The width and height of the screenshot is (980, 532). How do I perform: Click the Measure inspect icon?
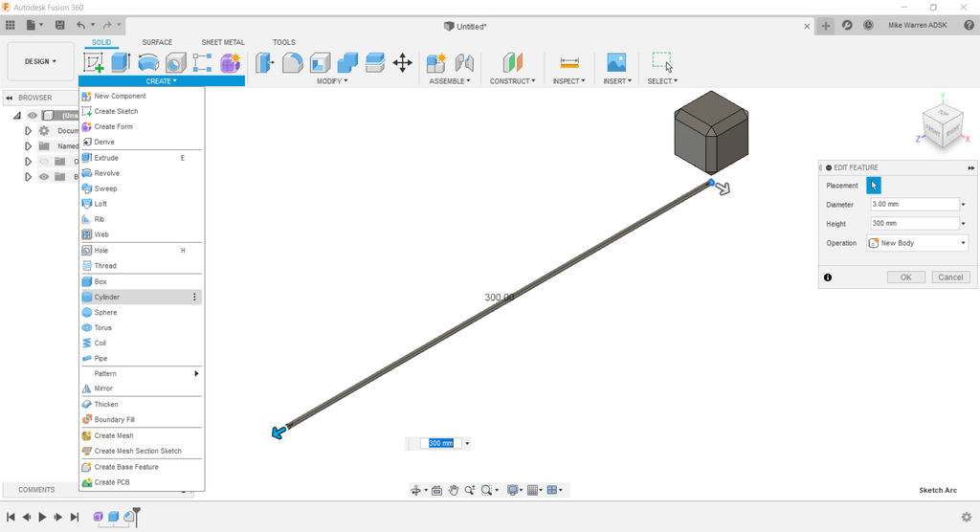[x=569, y=62]
